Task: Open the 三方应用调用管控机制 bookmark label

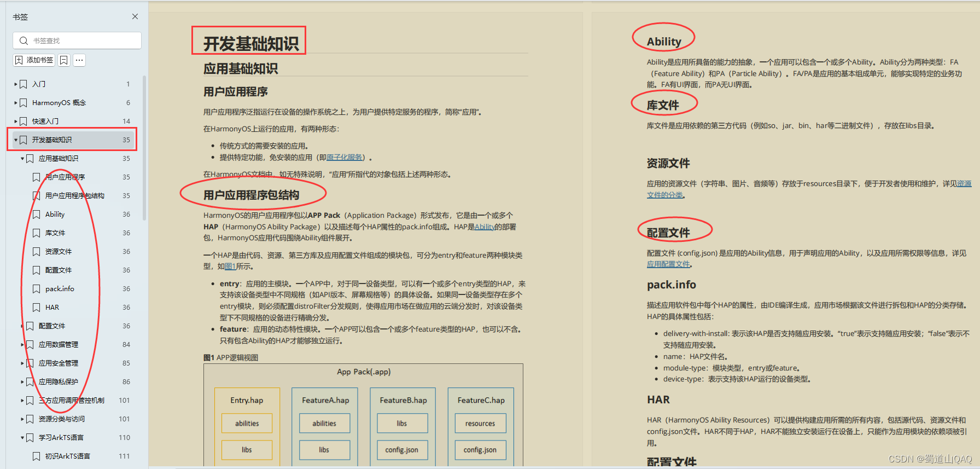Action: point(72,401)
